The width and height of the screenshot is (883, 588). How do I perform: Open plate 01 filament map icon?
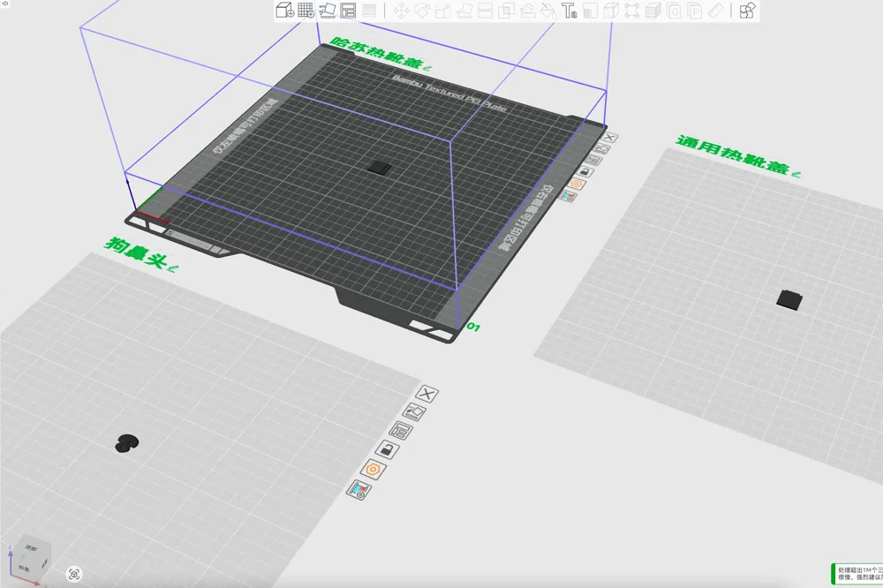click(x=568, y=196)
